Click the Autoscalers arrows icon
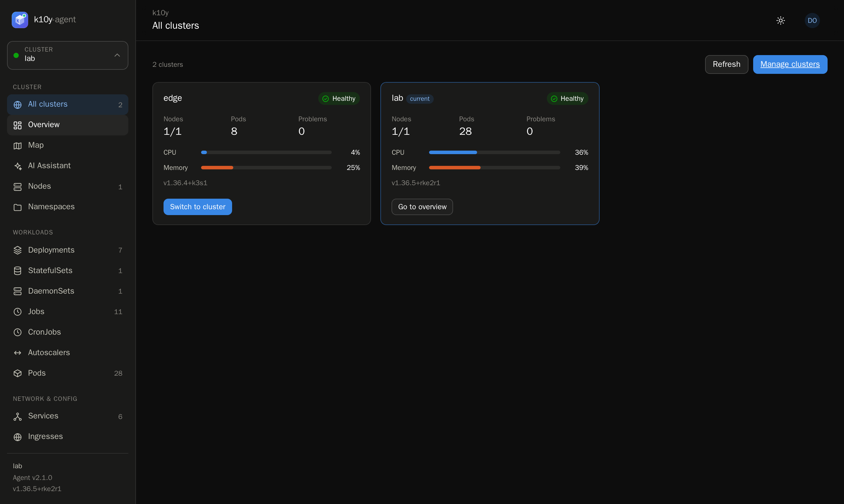This screenshot has height=504, width=844. 18,353
